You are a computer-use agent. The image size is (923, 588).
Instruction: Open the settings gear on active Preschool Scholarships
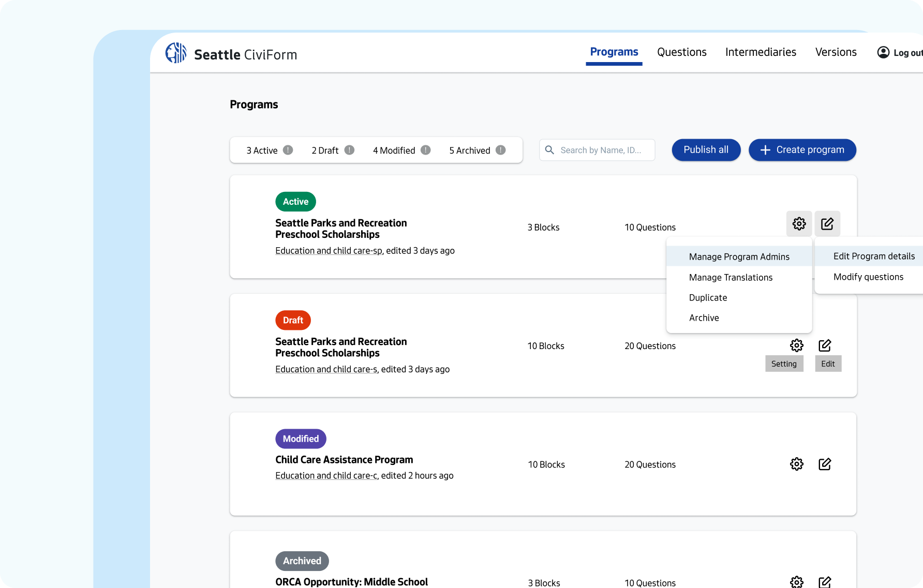click(799, 223)
